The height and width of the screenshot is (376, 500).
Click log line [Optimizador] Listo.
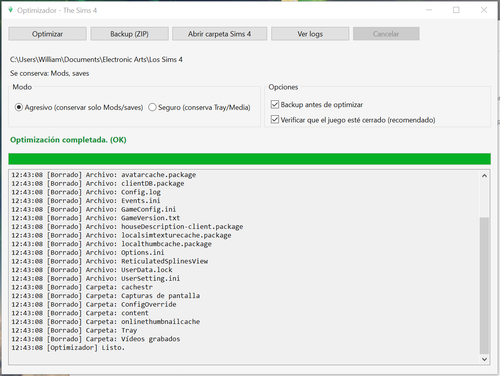tap(68, 348)
